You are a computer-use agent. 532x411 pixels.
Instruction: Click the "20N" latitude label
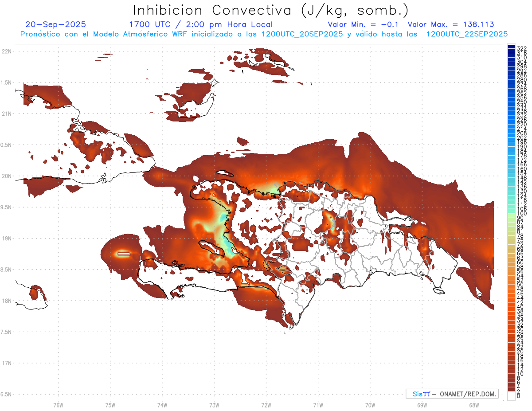pyautogui.click(x=6, y=176)
